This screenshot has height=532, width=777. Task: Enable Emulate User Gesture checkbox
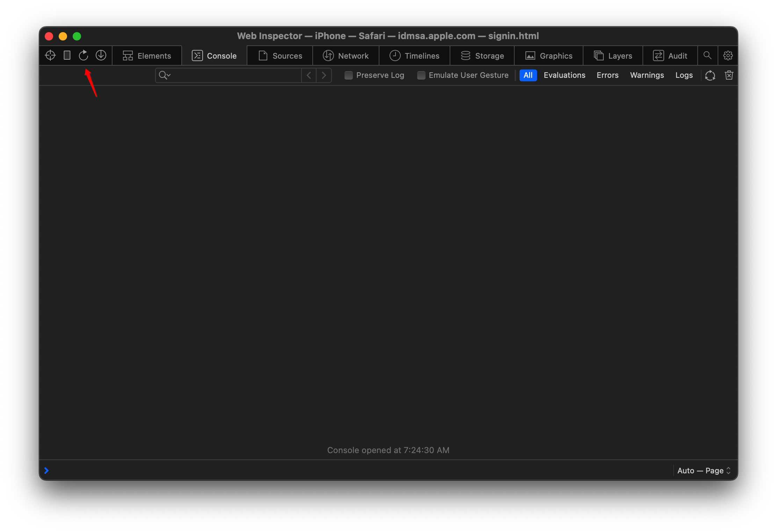pyautogui.click(x=421, y=75)
